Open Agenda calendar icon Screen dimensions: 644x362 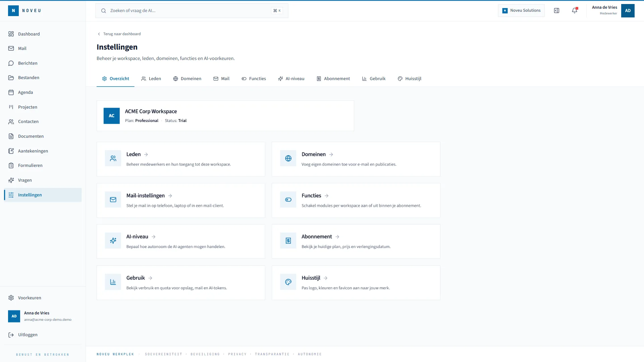[x=11, y=92]
